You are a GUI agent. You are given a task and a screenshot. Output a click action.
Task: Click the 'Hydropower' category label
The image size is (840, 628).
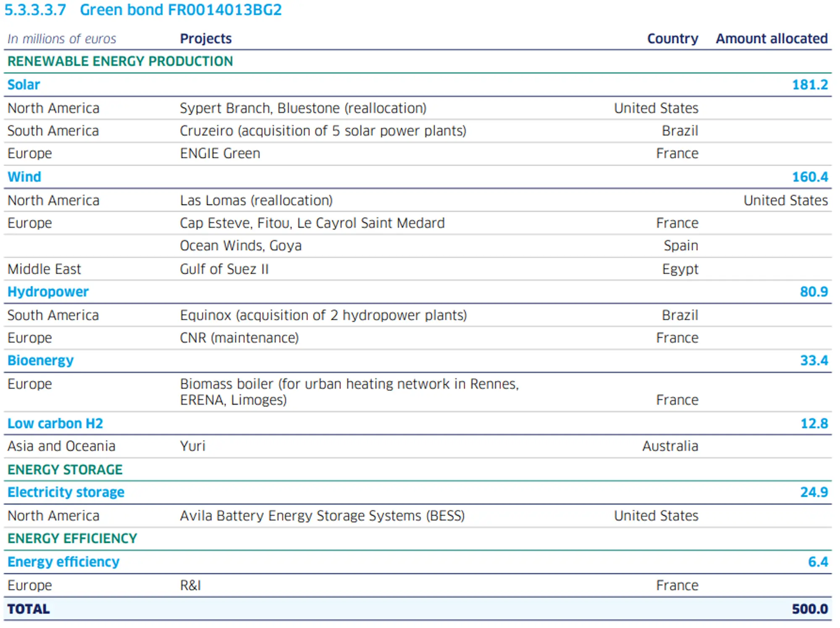pyautogui.click(x=48, y=292)
